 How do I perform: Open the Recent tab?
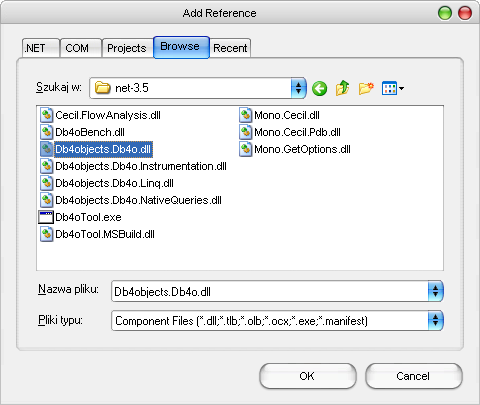tap(230, 48)
